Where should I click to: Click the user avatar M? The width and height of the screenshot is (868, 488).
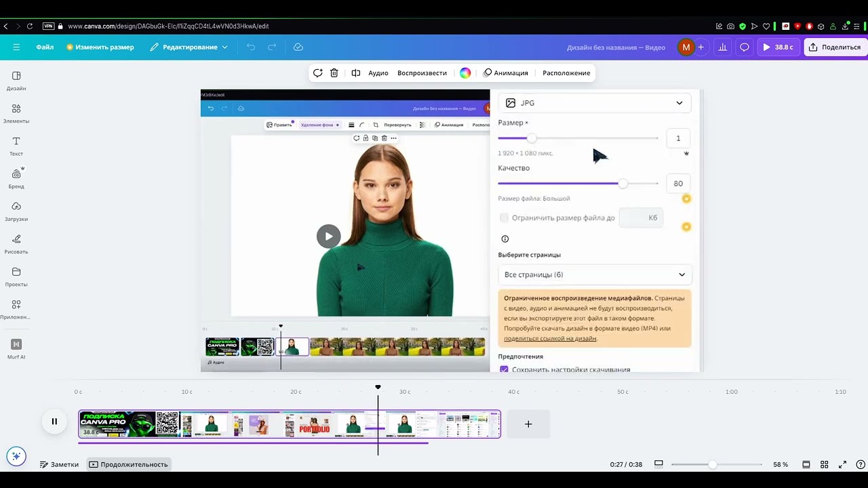click(686, 47)
